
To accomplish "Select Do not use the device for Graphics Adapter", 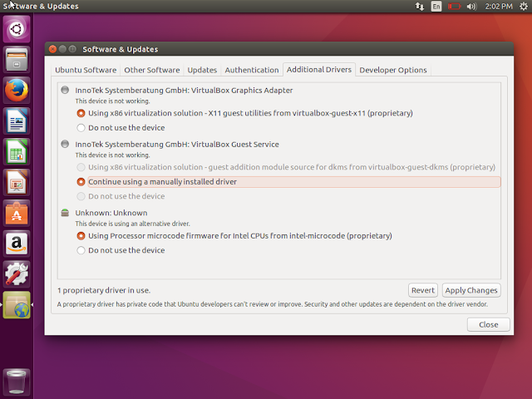I will [121, 127].
